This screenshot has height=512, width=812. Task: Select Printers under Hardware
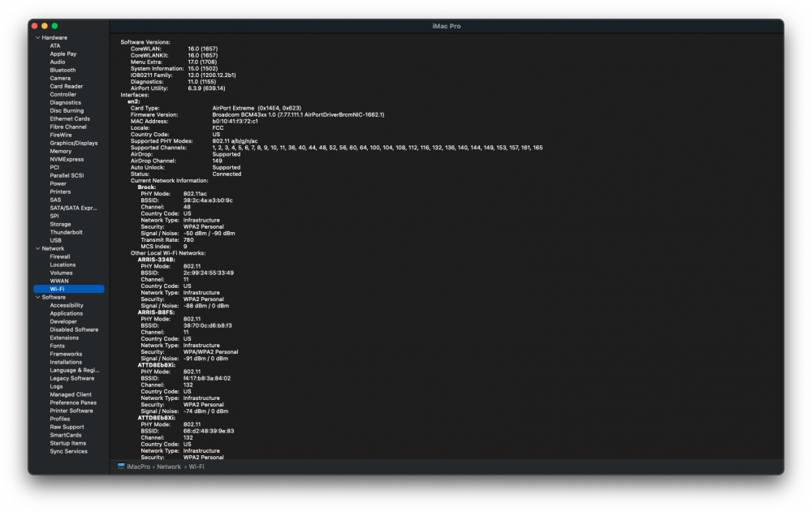(60, 191)
